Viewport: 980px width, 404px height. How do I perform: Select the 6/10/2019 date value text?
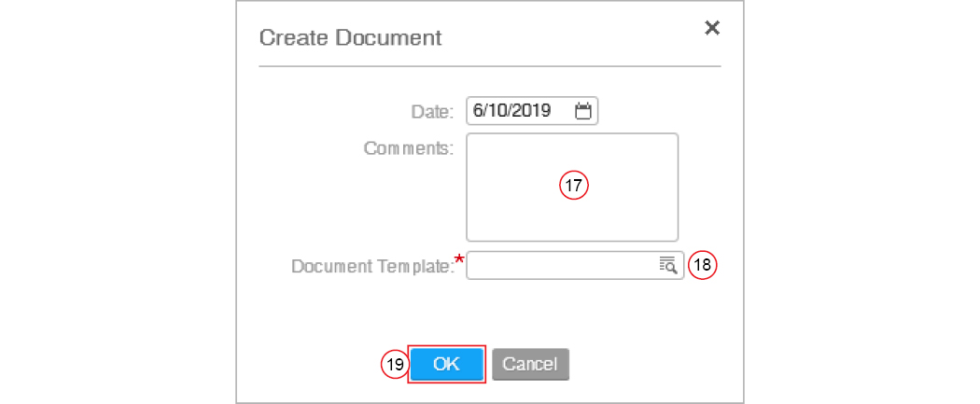511,112
